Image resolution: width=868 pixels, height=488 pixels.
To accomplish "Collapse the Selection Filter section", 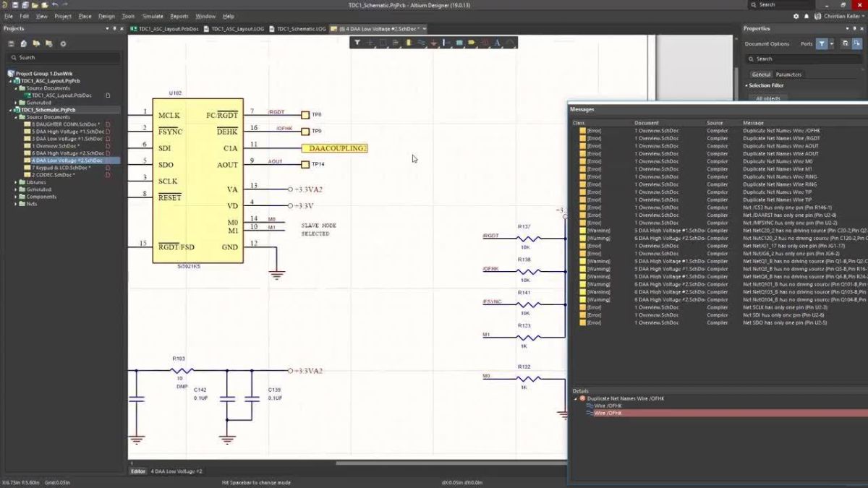I will click(746, 85).
